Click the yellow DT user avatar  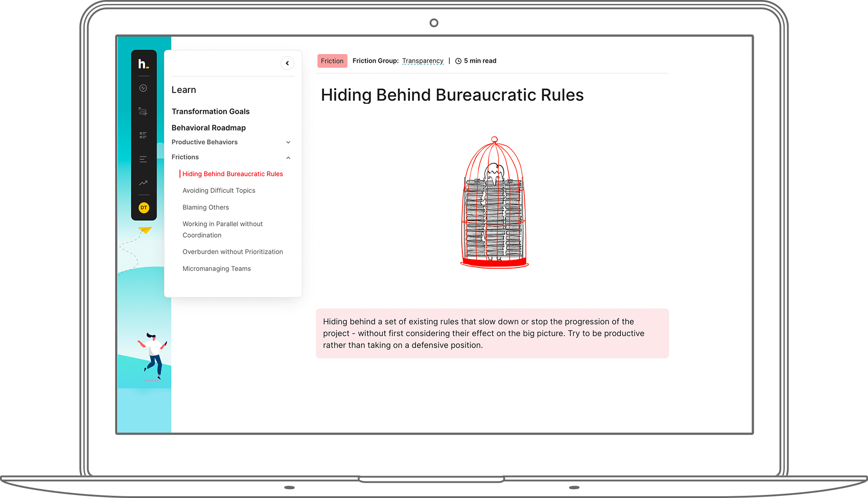click(x=144, y=208)
